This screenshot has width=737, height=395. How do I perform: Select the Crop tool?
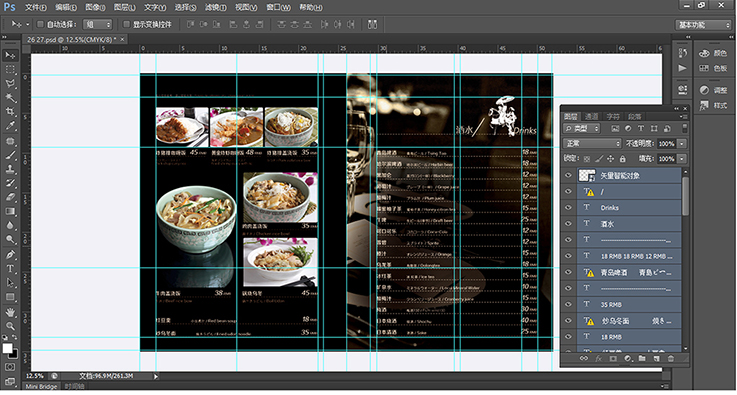click(x=10, y=112)
